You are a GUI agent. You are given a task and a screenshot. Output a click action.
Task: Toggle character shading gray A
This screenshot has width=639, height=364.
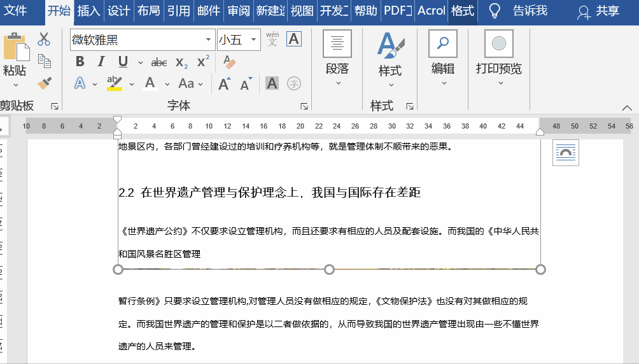[272, 83]
